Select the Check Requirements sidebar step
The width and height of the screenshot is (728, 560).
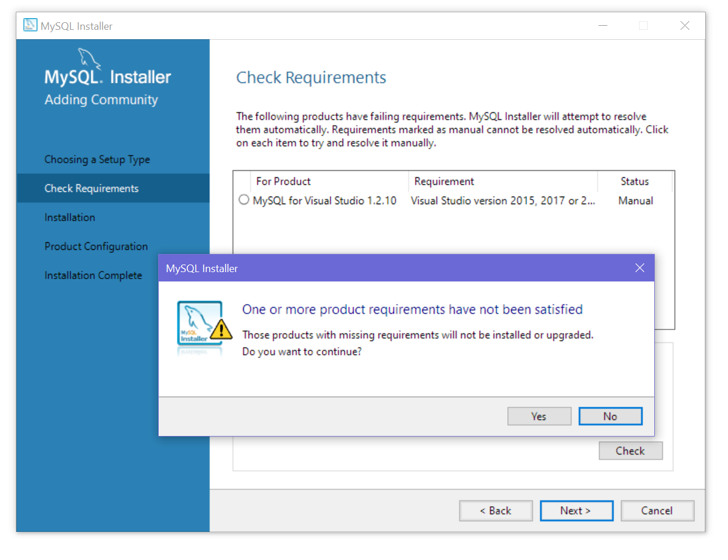tap(113, 188)
